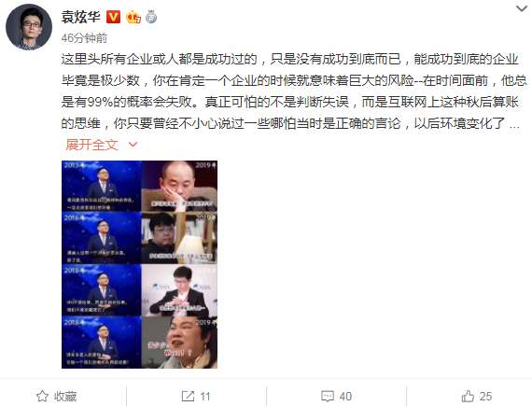532x406 pixels.
Task: Open the post options dropdown chevron
Action: [522, 8]
